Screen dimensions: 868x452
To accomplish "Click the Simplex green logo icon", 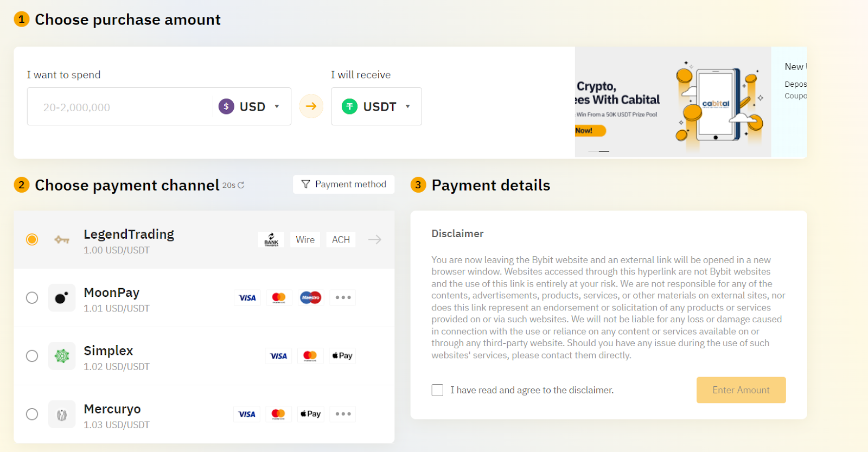I will coord(62,356).
